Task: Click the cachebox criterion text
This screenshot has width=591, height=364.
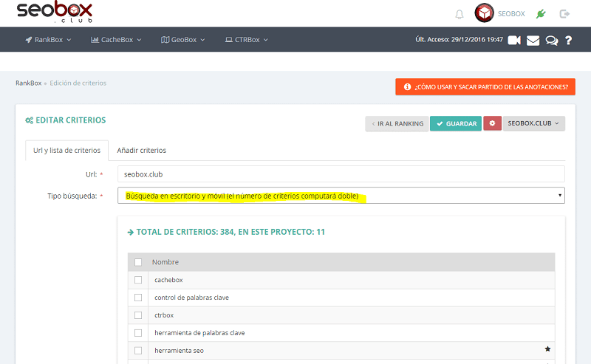Action: (x=168, y=280)
